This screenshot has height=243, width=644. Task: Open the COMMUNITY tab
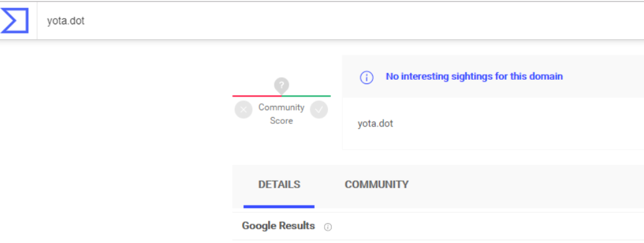376,184
